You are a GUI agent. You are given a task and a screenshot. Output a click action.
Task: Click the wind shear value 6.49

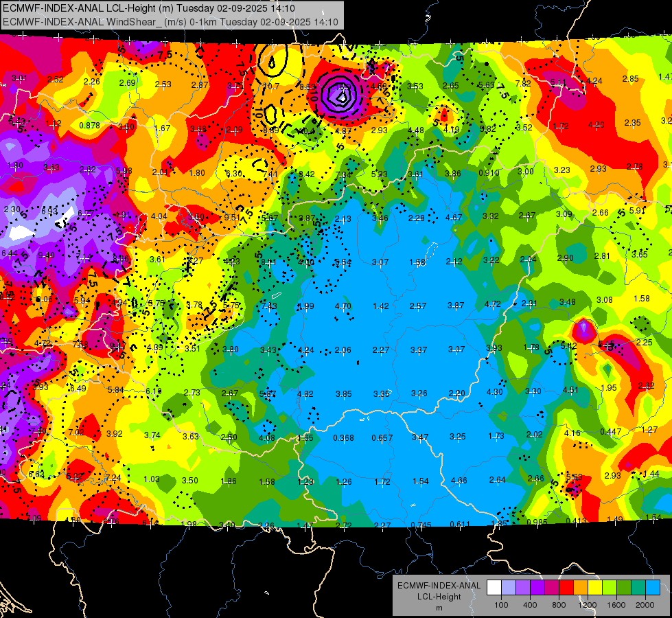tap(78, 389)
